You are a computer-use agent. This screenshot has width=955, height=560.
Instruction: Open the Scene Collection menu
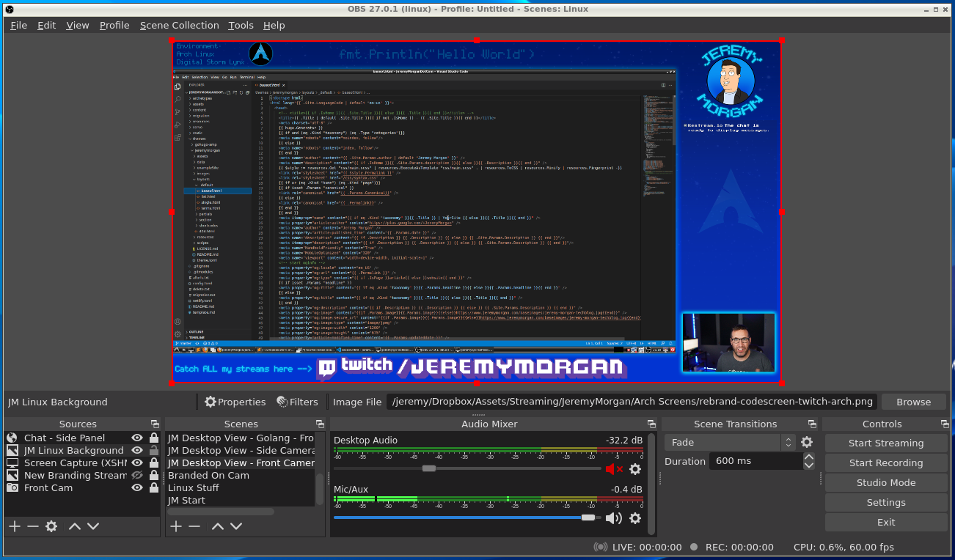179,25
